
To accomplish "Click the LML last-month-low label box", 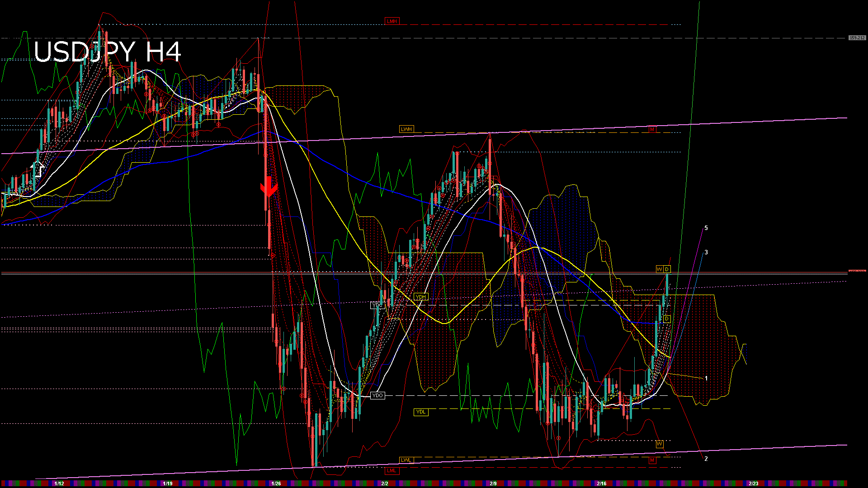I will [392, 470].
